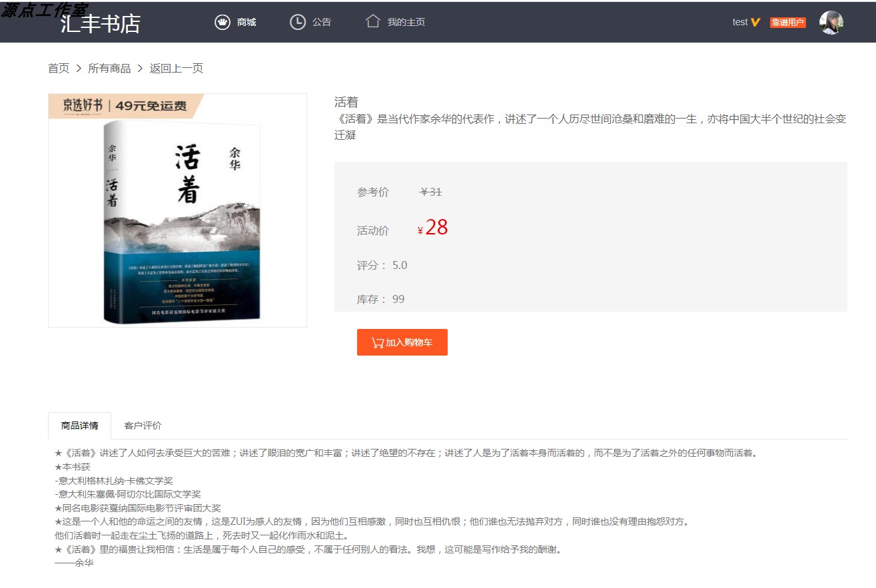Open the 商城 menu item

point(246,22)
